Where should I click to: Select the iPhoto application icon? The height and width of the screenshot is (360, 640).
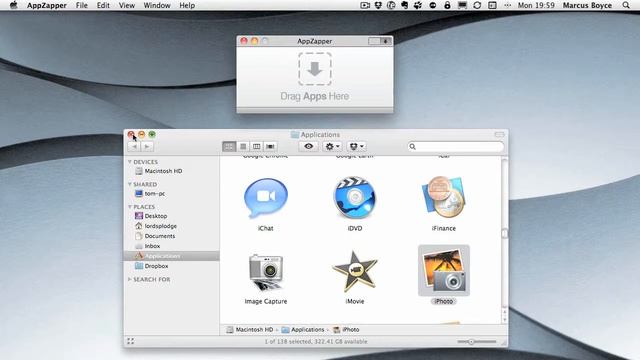point(444,271)
